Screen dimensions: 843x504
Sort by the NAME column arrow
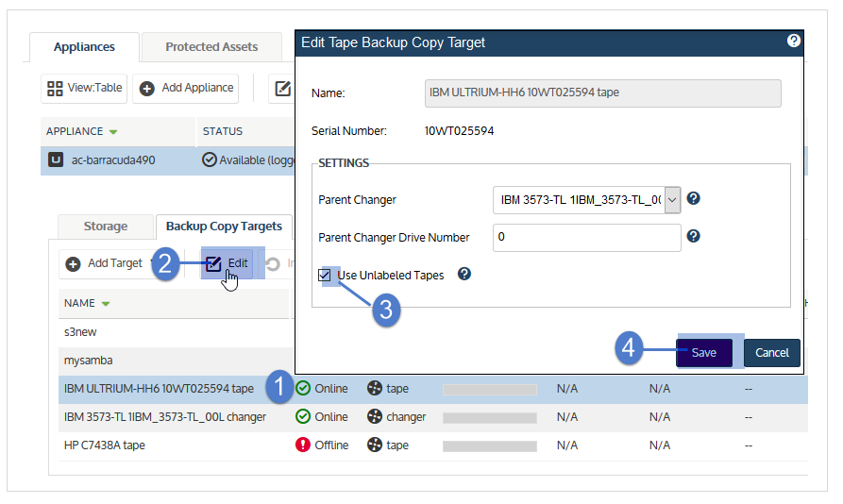(106, 304)
